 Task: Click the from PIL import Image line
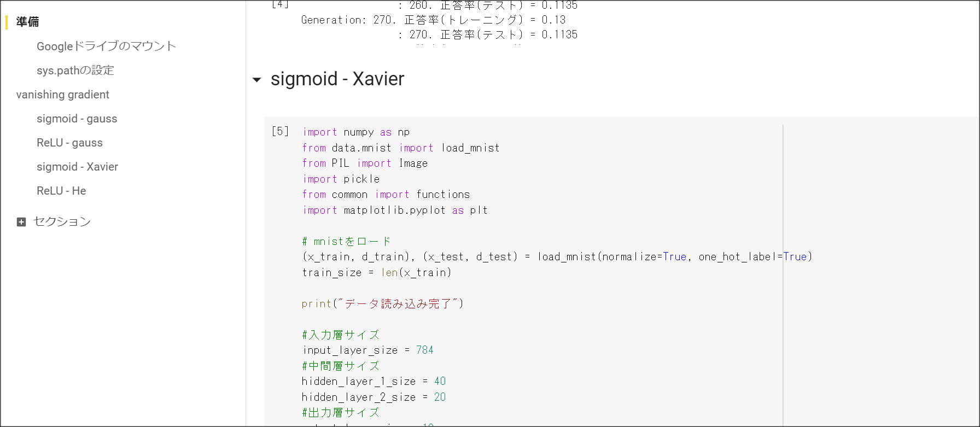coord(365,163)
